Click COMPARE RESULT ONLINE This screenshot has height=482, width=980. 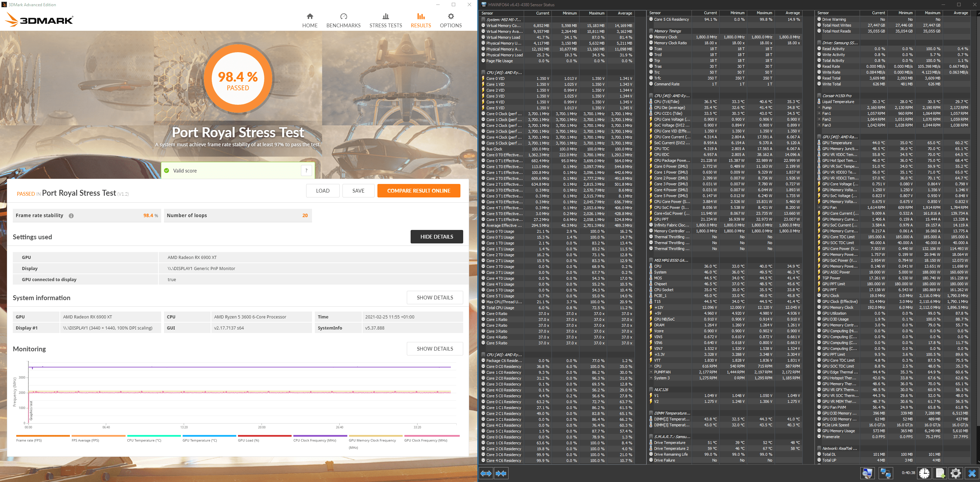419,191
